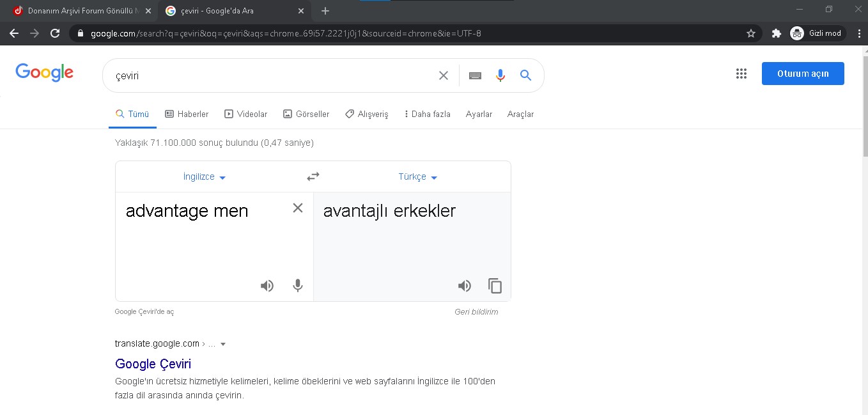Start voice input in translate box
868x415 pixels.
(x=298, y=286)
